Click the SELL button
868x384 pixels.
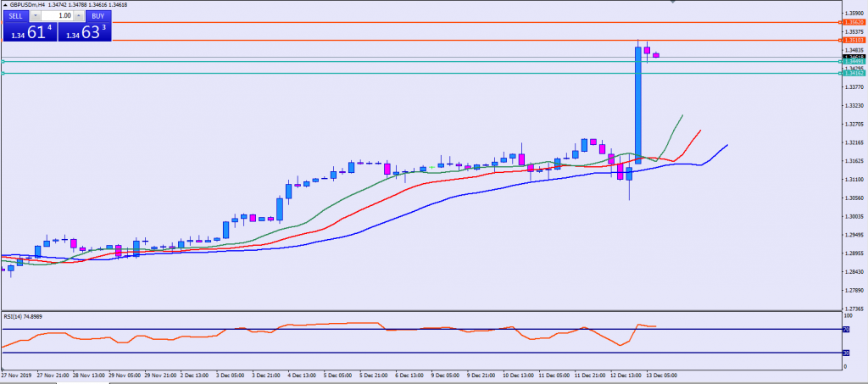[17, 15]
